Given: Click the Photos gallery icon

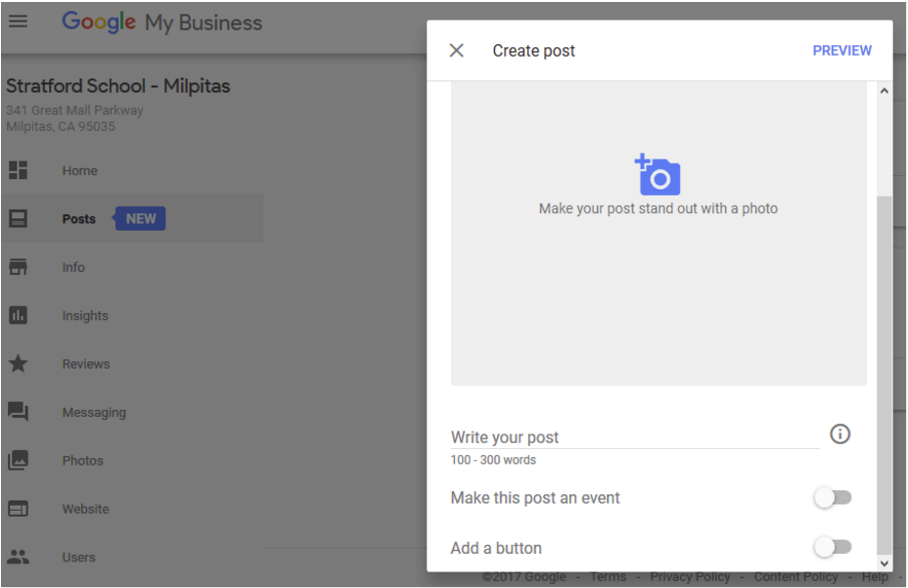Looking at the screenshot, I should click(18, 461).
